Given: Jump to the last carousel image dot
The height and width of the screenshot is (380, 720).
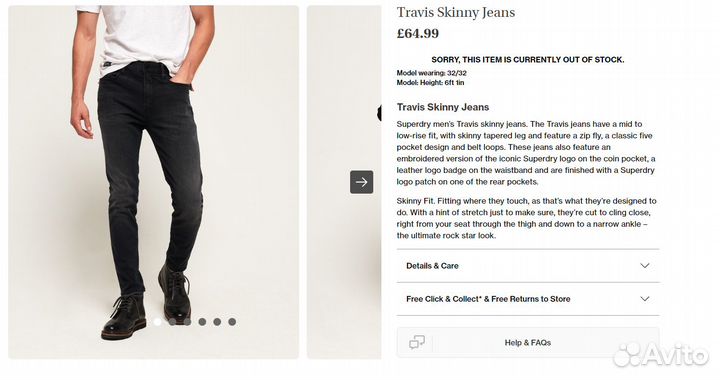Looking at the screenshot, I should click(x=232, y=322).
